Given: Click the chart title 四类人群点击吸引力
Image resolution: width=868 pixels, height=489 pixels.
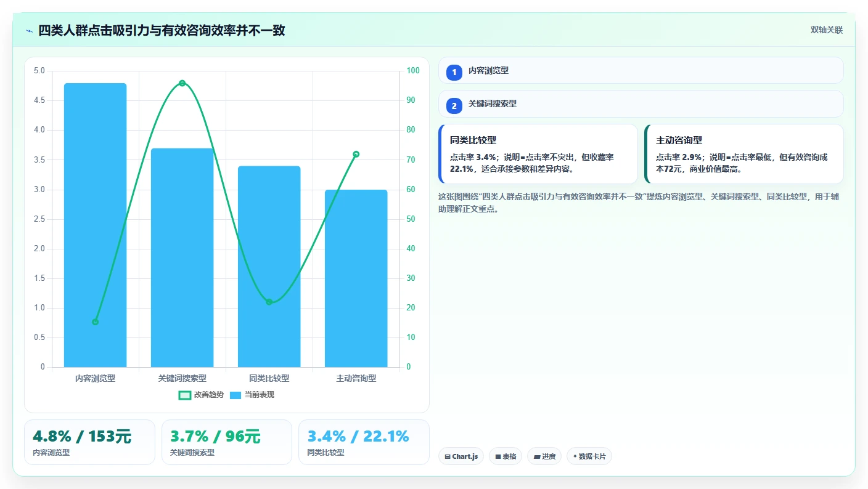Looking at the screenshot, I should click(x=162, y=31).
